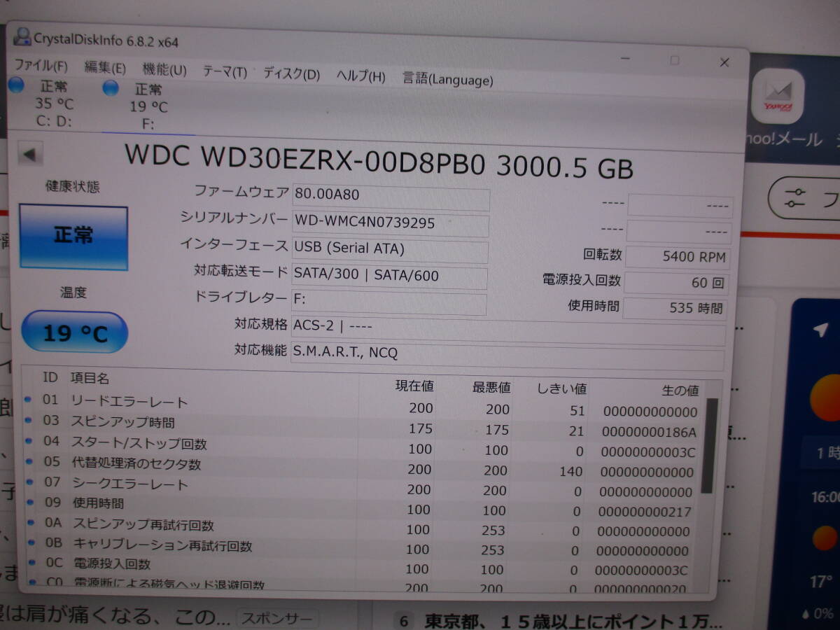Click the 19 °C temperature button

(74, 332)
